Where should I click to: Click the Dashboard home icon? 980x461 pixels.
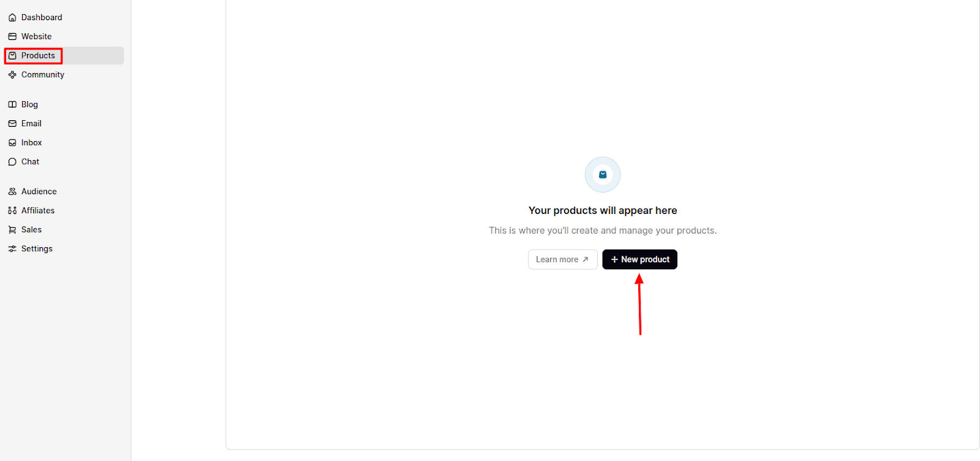point(12,17)
